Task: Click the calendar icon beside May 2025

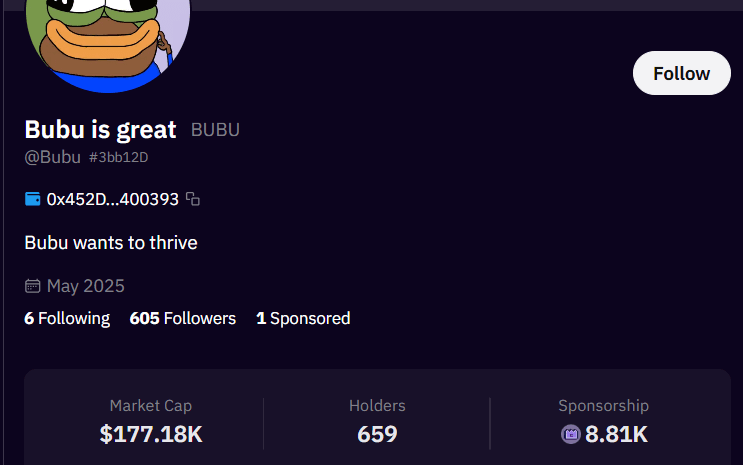Action: point(33,286)
